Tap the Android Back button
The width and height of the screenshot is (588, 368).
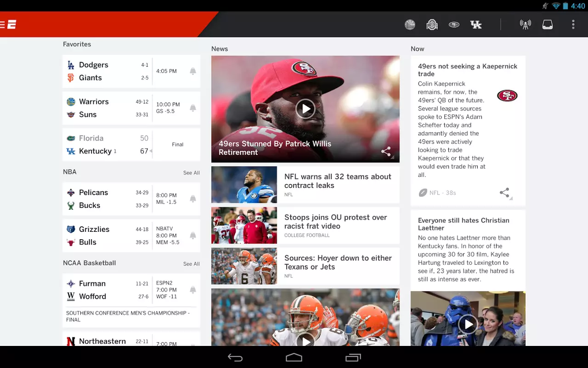point(235,357)
